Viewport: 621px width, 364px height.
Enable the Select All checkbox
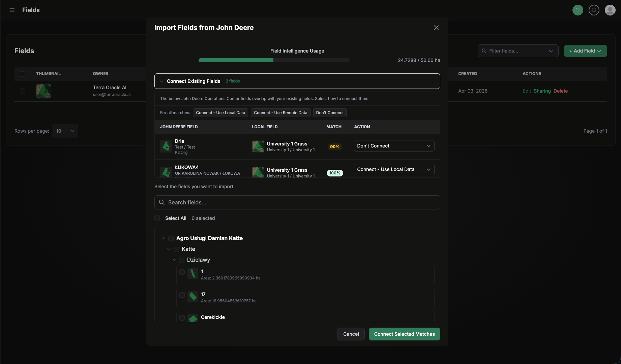pos(157,218)
